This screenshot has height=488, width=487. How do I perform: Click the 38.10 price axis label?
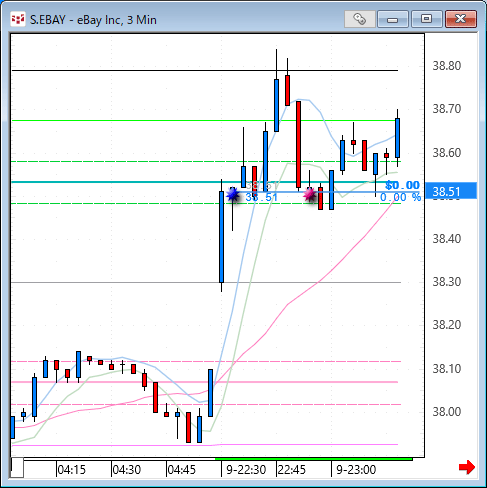(x=447, y=369)
